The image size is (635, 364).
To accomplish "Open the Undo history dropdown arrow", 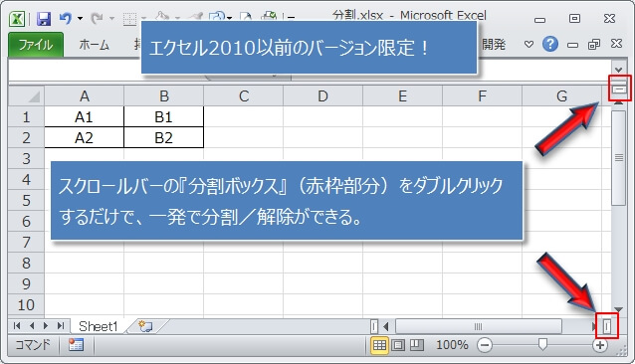I will click(x=80, y=18).
